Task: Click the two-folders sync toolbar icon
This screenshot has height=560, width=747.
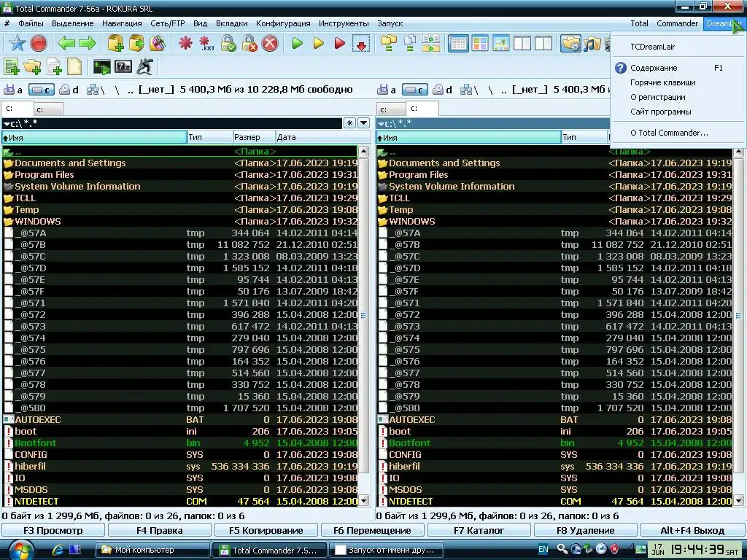Action: tap(389, 43)
